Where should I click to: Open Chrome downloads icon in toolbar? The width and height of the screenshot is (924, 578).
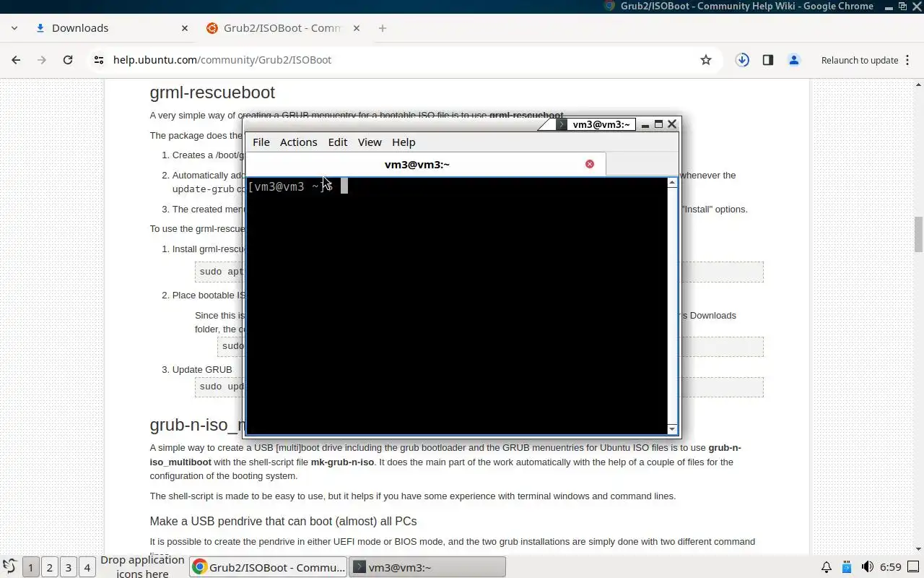742,60
